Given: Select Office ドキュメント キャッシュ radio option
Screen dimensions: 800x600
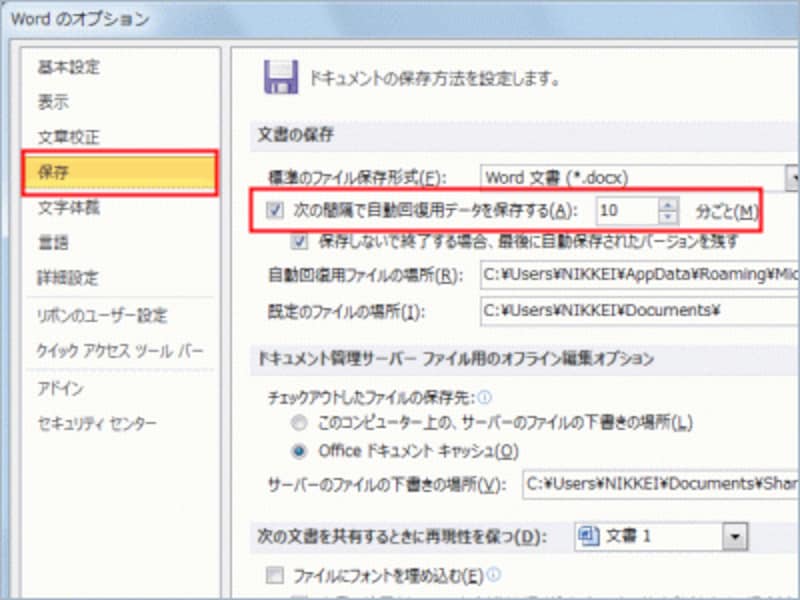Looking at the screenshot, I should [x=300, y=450].
